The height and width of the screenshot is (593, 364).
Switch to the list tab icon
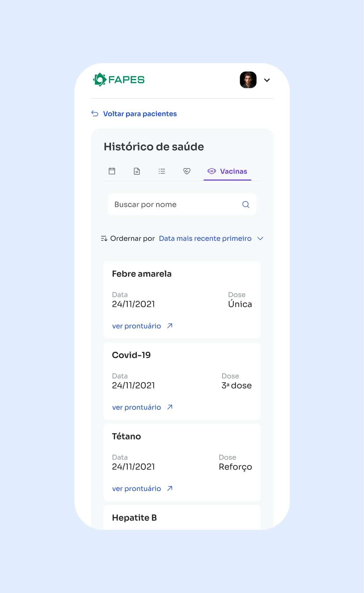tap(162, 171)
